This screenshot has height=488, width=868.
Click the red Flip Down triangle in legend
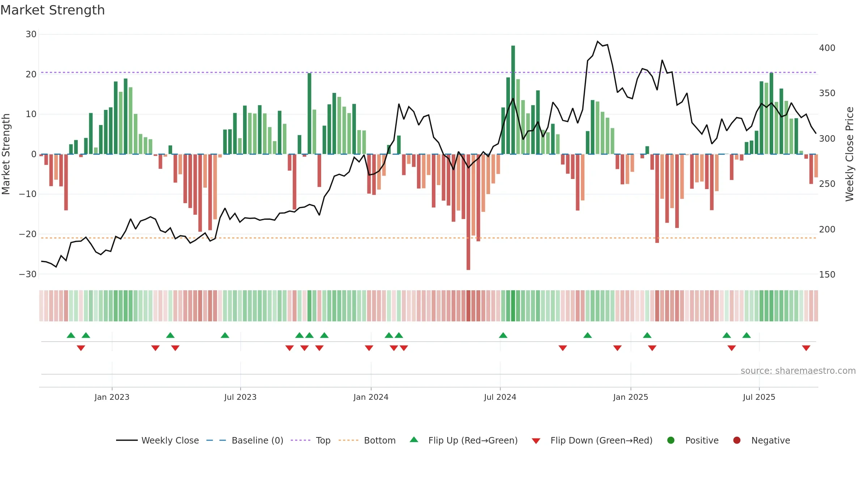click(x=536, y=441)
